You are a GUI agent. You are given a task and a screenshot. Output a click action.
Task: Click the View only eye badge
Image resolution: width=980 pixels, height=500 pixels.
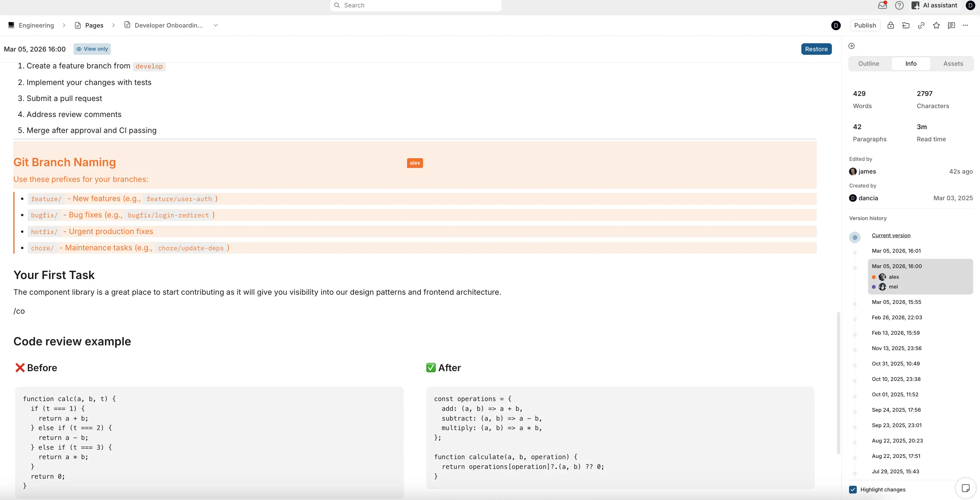92,49
